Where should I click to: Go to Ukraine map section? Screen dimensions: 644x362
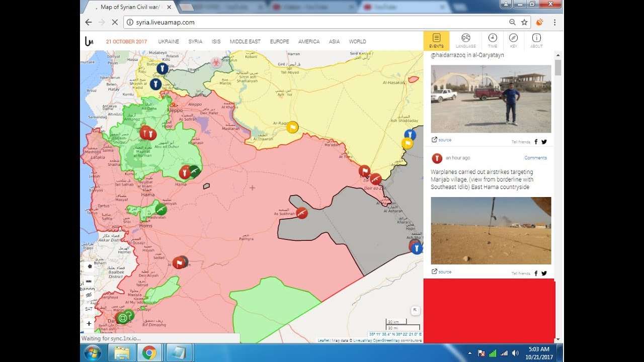click(169, 42)
